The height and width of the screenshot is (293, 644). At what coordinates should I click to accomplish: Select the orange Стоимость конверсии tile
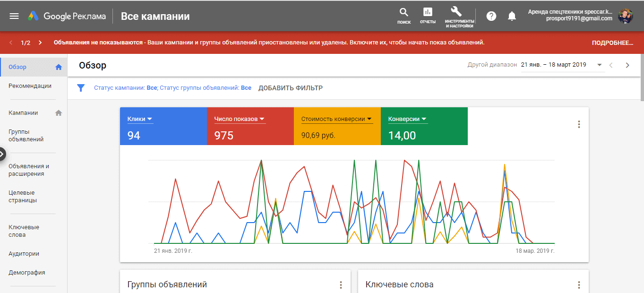pos(337,126)
